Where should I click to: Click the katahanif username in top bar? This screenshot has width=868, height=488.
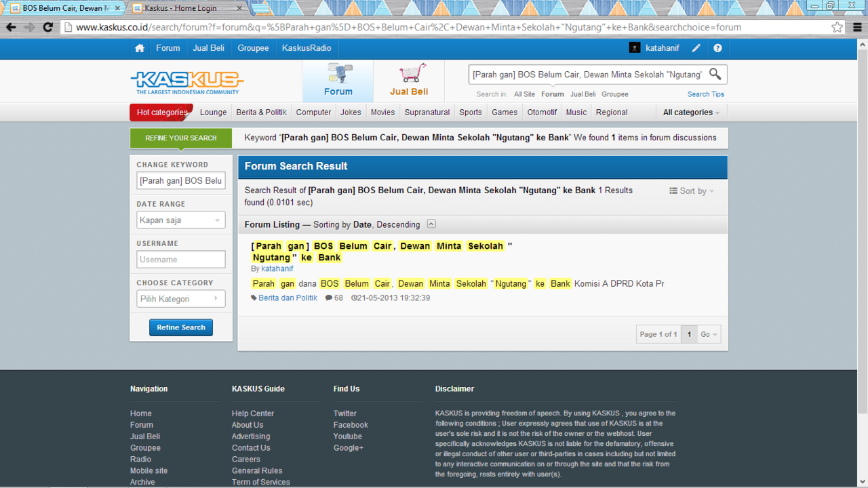pyautogui.click(x=663, y=48)
